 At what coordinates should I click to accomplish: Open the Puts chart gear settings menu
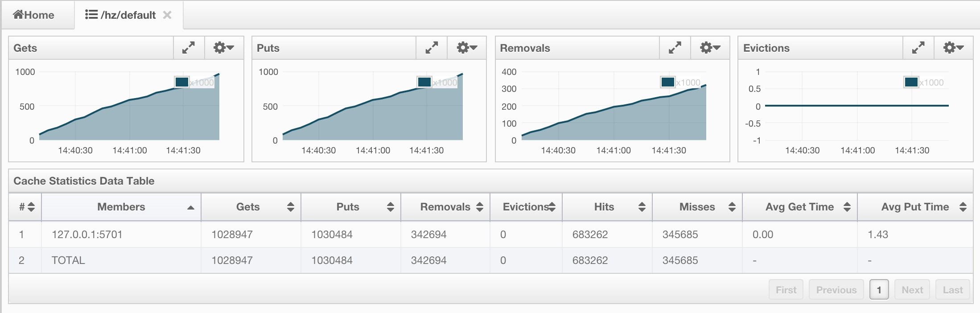coord(467,48)
